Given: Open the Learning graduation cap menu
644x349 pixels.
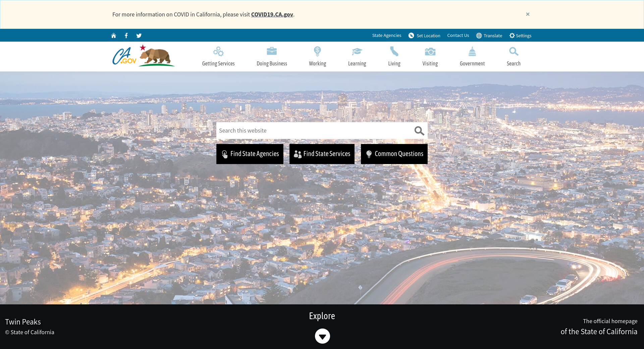Looking at the screenshot, I should point(357,56).
